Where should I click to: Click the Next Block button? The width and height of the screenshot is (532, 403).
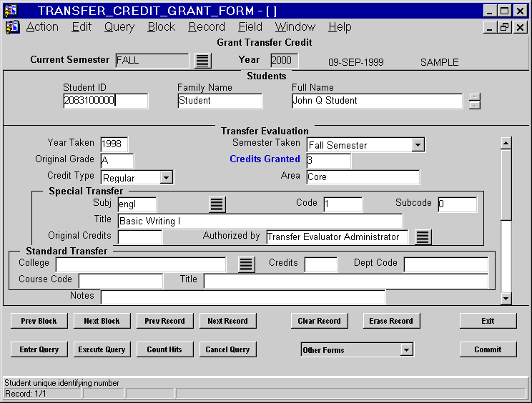[x=102, y=321]
